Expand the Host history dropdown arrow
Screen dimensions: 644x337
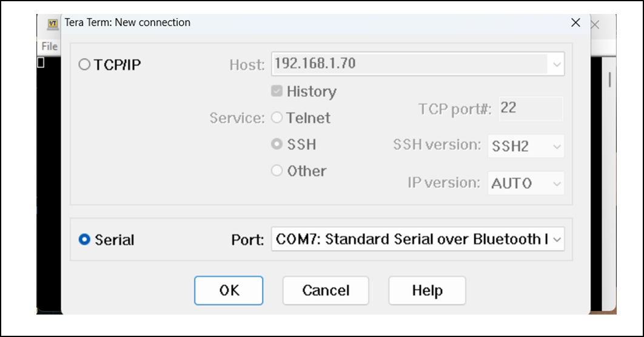tap(555, 64)
